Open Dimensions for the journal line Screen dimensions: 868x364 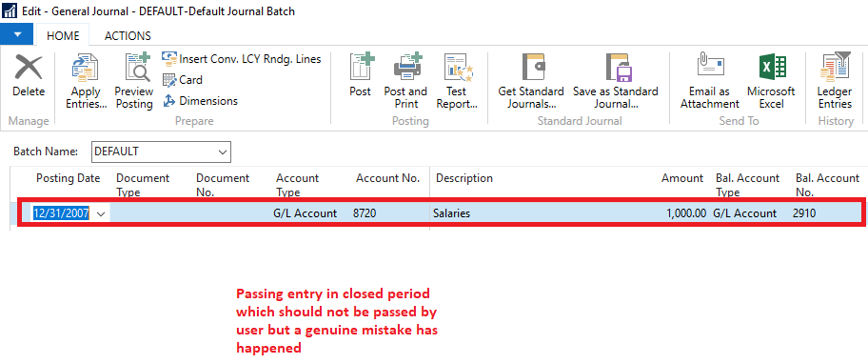201,101
